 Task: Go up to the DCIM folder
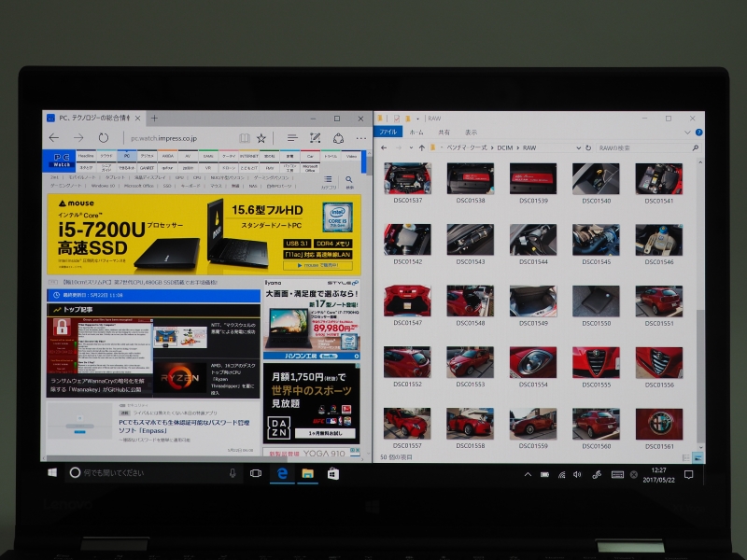pos(504,147)
